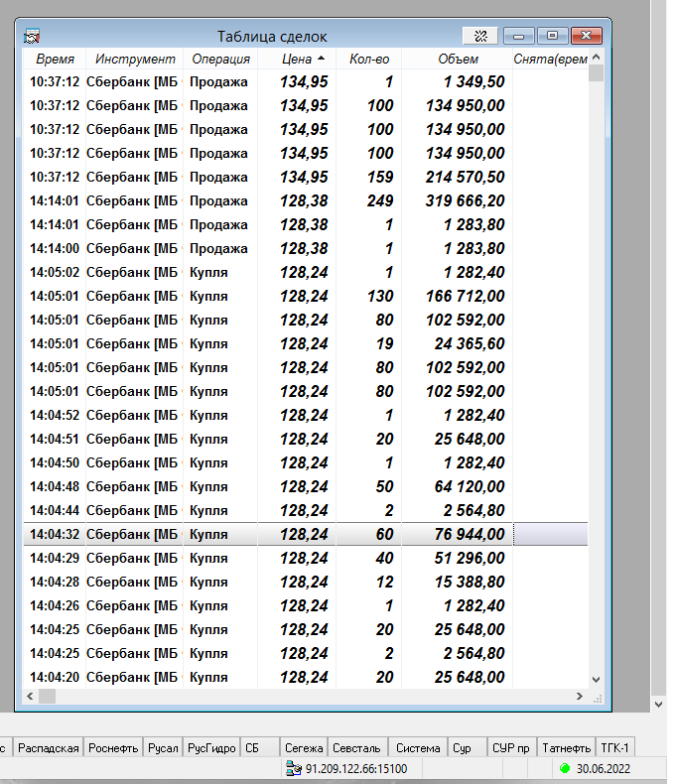This screenshot has width=676, height=784.
Task: Open the Роснефть tab
Action: click(x=113, y=748)
